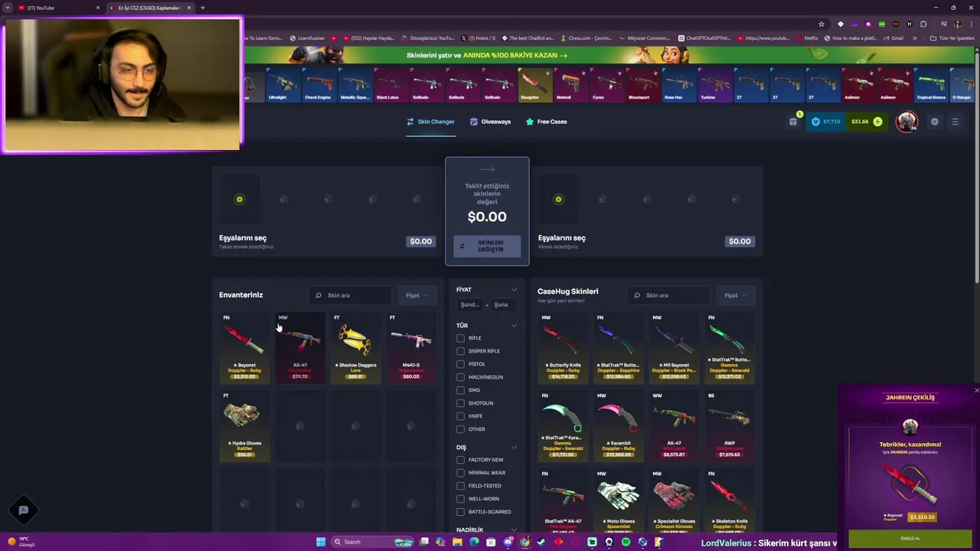
Task: Click the Windows Start button
Action: (321, 542)
